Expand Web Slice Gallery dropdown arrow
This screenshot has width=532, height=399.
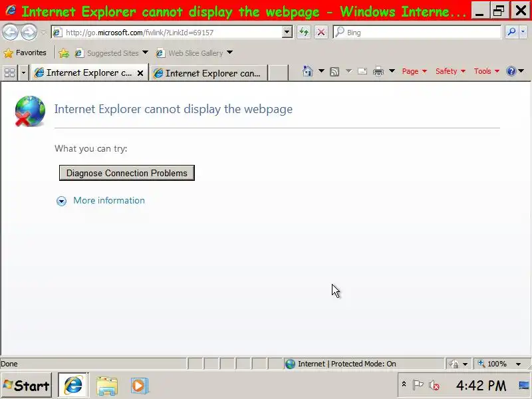click(229, 53)
